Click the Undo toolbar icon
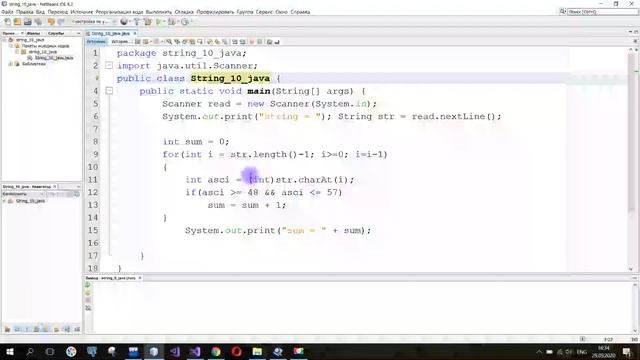Viewport: 640px width, 360px height. tap(51, 22)
